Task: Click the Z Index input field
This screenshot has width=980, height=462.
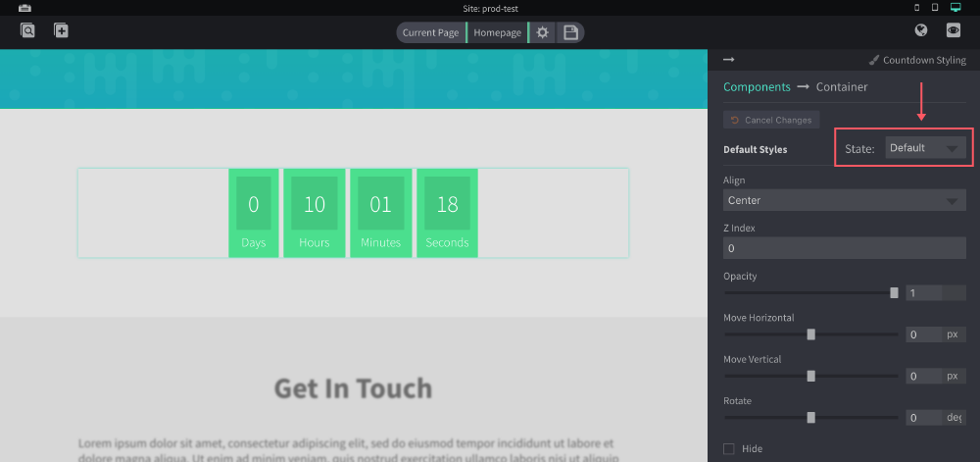Action: [845, 248]
